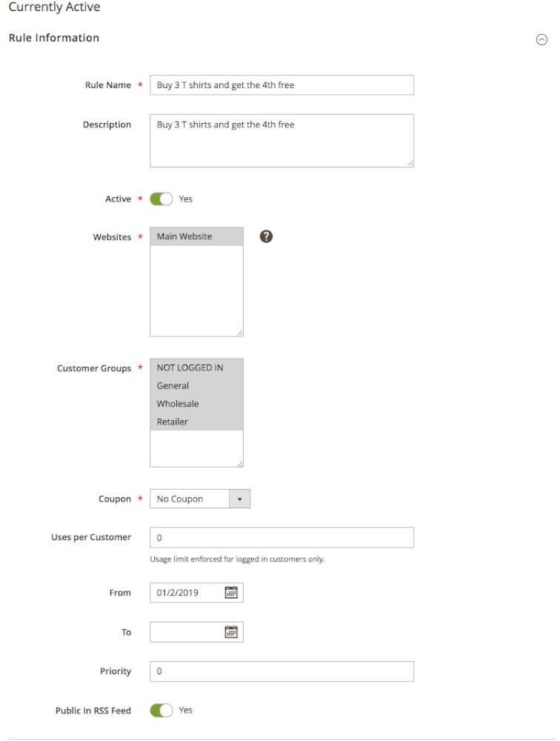The width and height of the screenshot is (560, 741).
Task: Toggle the Active switch off
Action: pos(161,199)
